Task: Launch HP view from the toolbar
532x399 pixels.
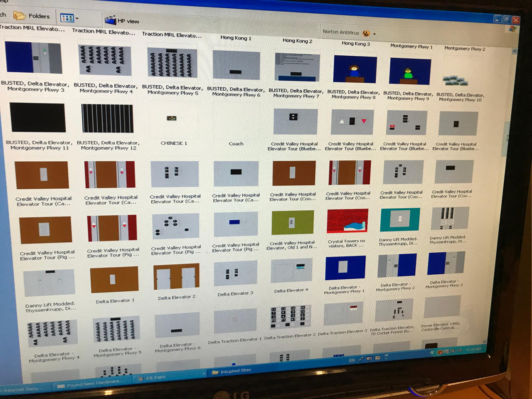Action: point(122,20)
